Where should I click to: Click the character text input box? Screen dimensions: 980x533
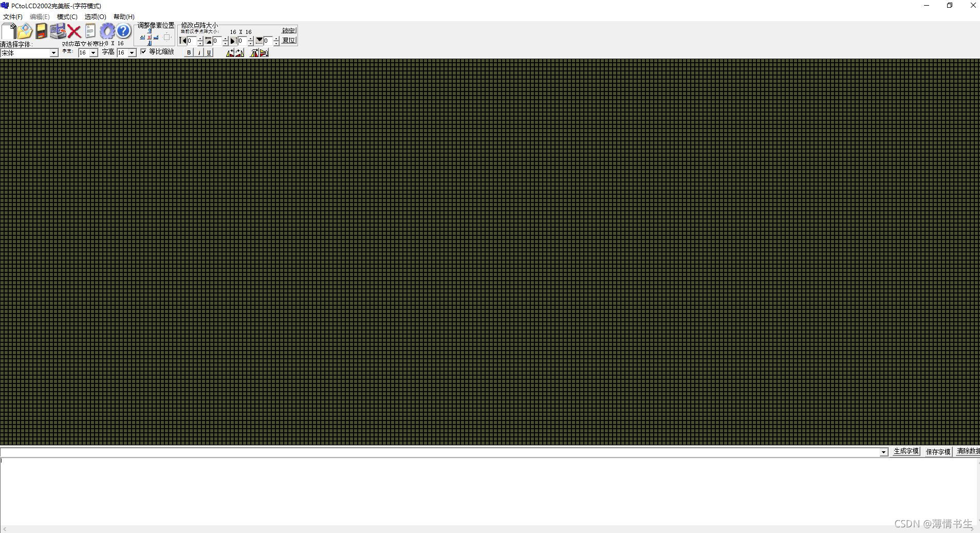click(x=440, y=452)
